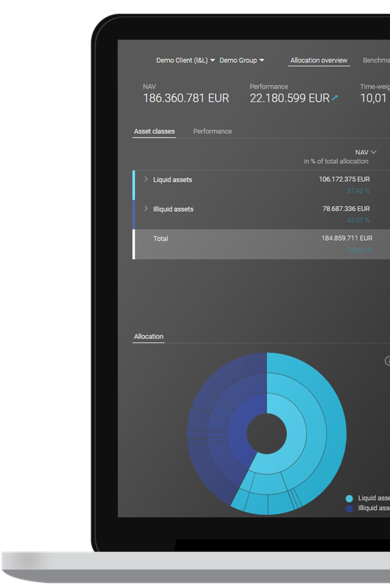Click the performance trend arrow icon

pyautogui.click(x=335, y=98)
